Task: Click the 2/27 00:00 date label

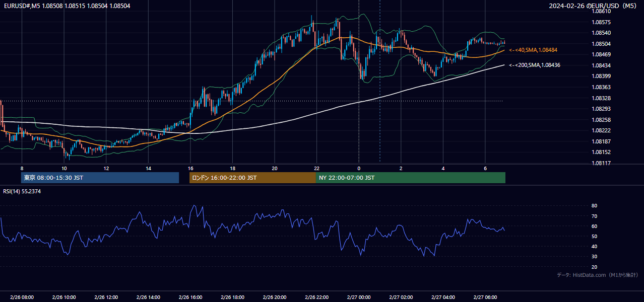Action: coord(359,297)
